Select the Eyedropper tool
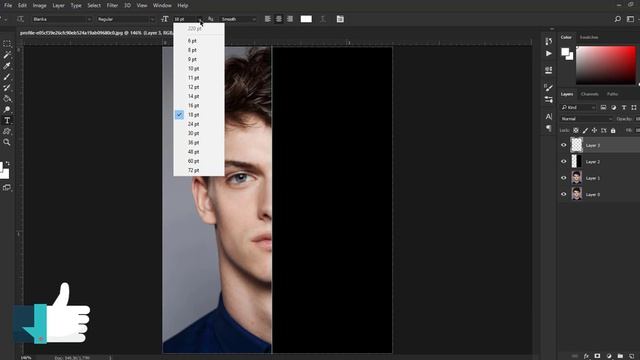640x360 pixels. [x=7, y=66]
